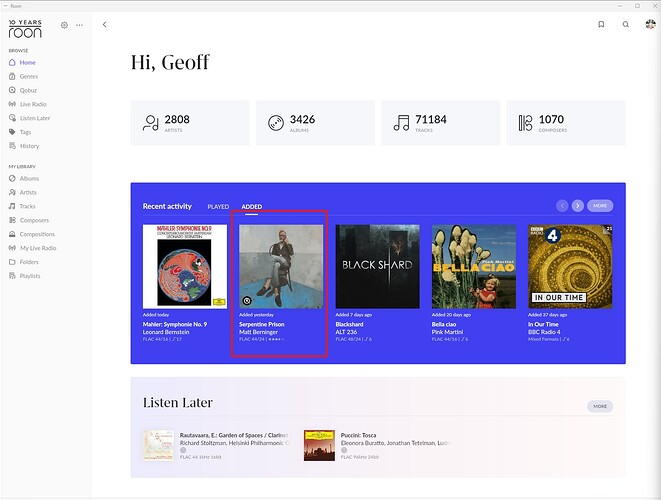Open Artists in My Library
Image resolution: width=661 pixels, height=500 pixels.
[28, 192]
